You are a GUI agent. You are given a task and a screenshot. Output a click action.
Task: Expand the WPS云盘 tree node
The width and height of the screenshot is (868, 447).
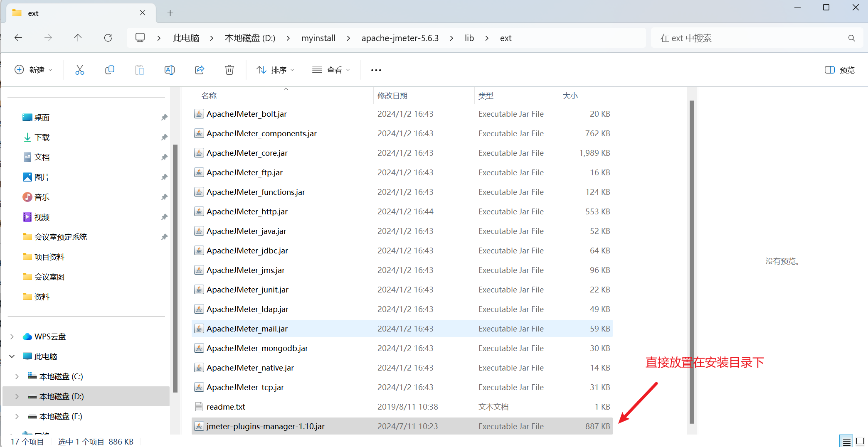12,336
